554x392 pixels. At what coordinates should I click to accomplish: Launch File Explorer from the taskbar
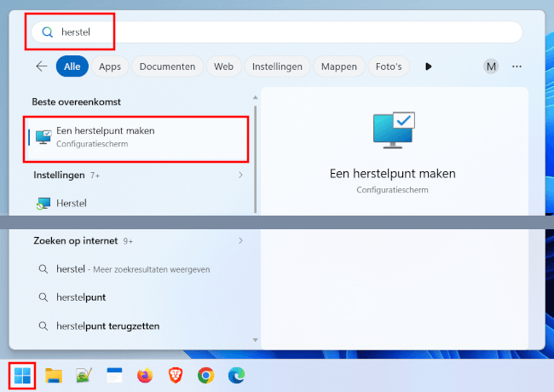click(54, 376)
